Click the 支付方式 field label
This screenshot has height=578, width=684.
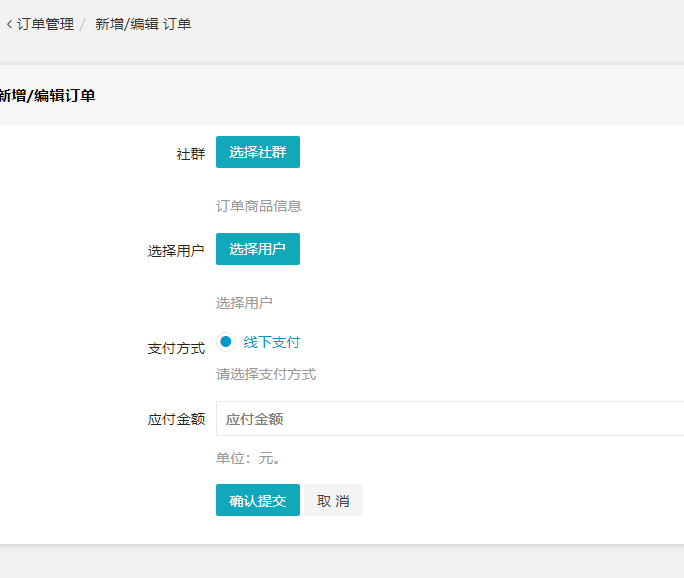pyautogui.click(x=176, y=348)
